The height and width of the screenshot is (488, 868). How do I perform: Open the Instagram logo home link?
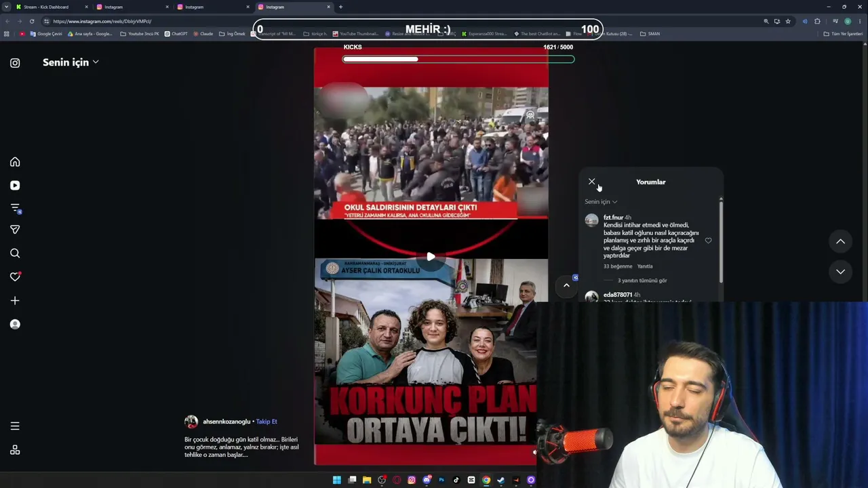click(x=15, y=63)
